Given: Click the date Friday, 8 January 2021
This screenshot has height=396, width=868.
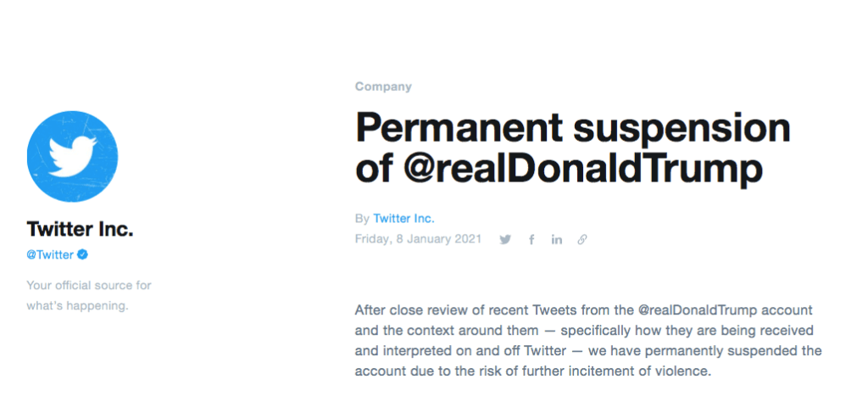Looking at the screenshot, I should pyautogui.click(x=418, y=239).
